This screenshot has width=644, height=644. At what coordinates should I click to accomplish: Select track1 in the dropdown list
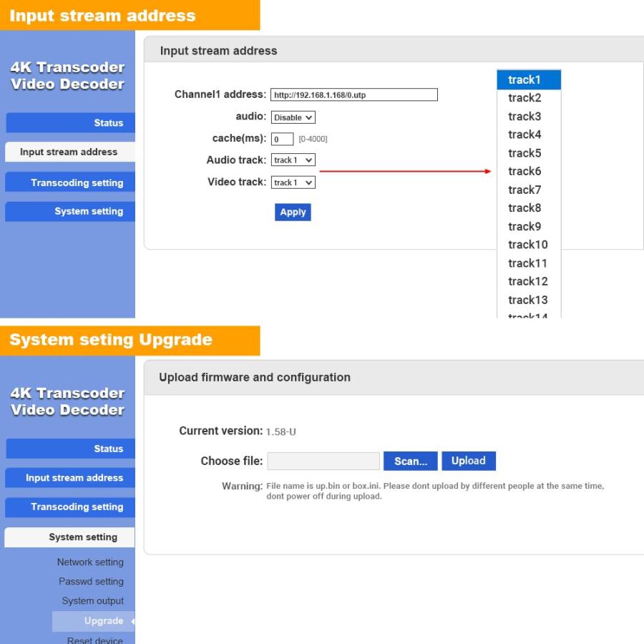[x=528, y=79]
